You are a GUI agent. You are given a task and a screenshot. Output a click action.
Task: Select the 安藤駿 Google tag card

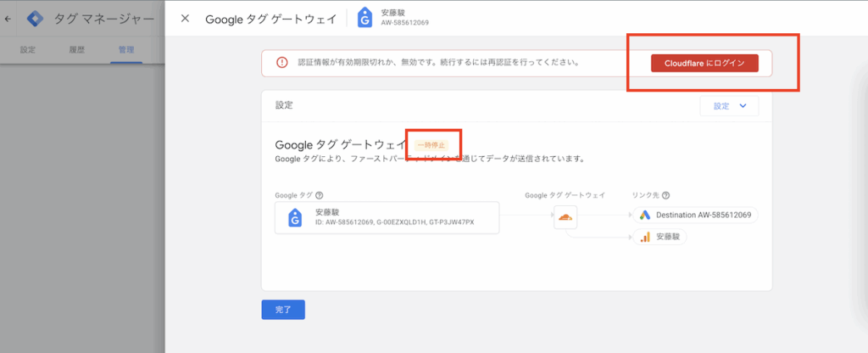387,217
